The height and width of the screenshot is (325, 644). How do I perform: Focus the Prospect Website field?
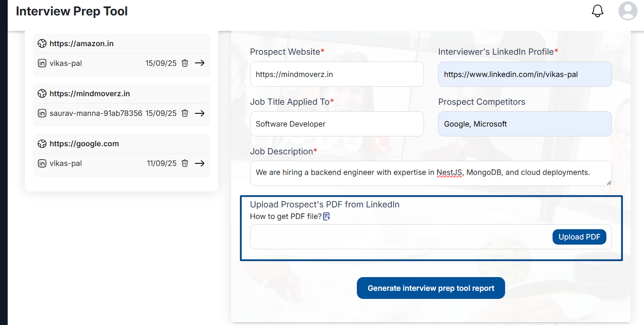point(337,74)
